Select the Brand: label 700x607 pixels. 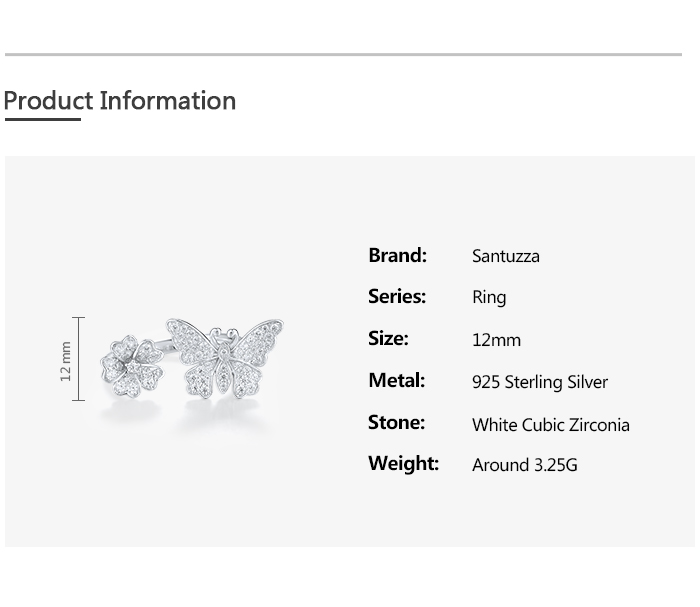coord(397,255)
